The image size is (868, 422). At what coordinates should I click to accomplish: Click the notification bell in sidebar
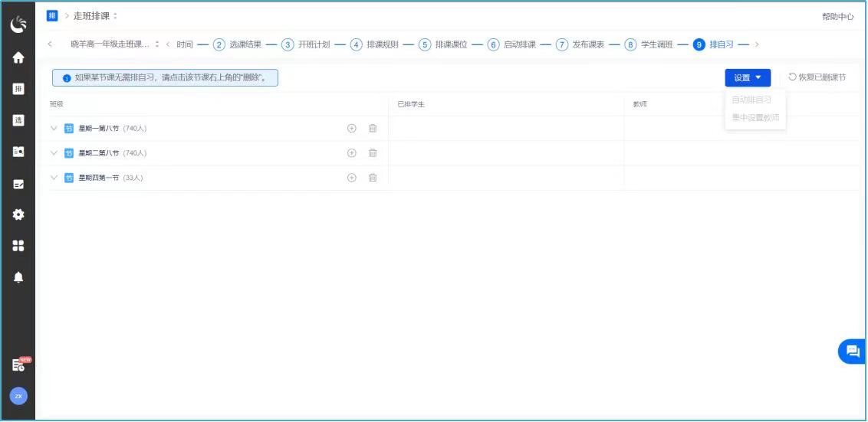(x=18, y=277)
